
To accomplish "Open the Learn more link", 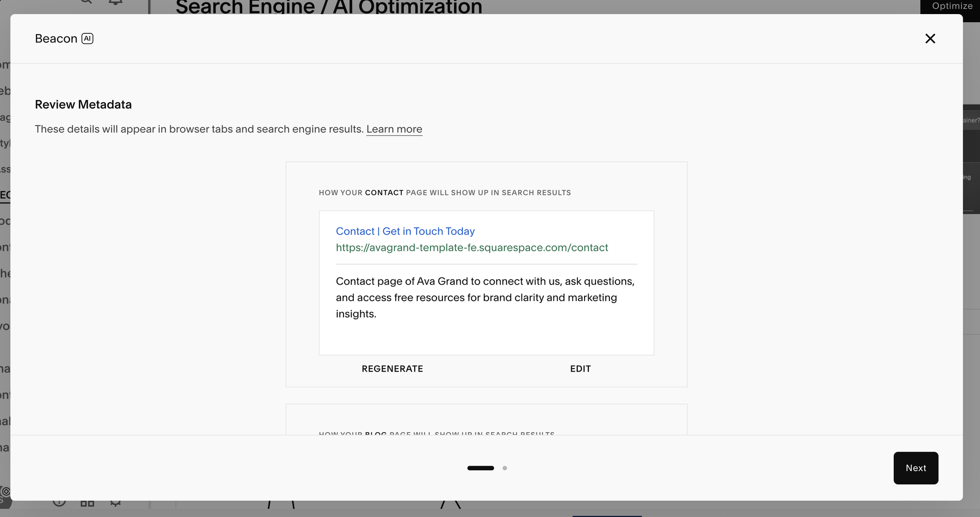I will 394,129.
